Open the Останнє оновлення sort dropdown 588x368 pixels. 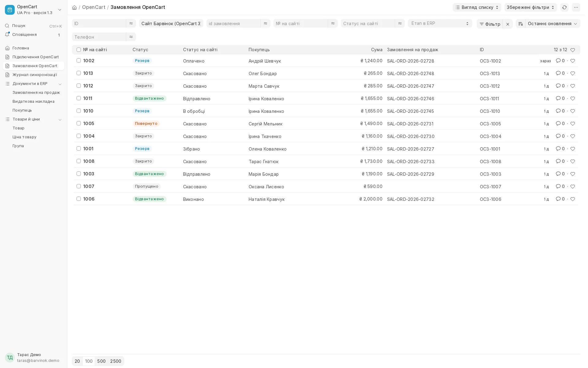[x=552, y=24]
